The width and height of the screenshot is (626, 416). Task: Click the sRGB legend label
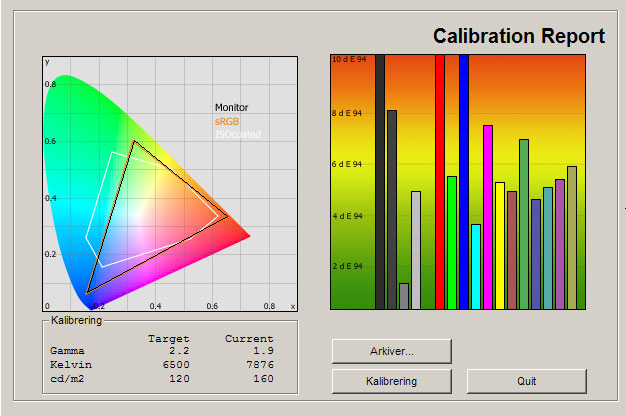point(227,121)
